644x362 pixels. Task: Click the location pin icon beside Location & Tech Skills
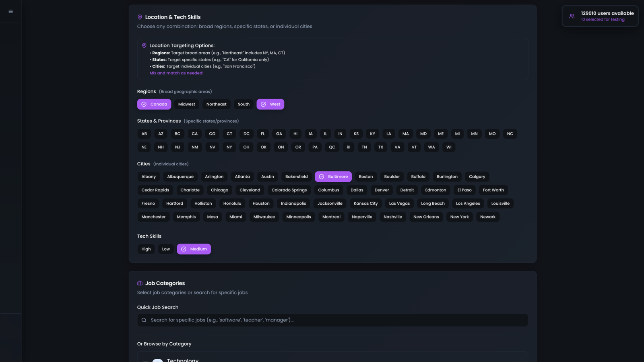[x=140, y=17]
